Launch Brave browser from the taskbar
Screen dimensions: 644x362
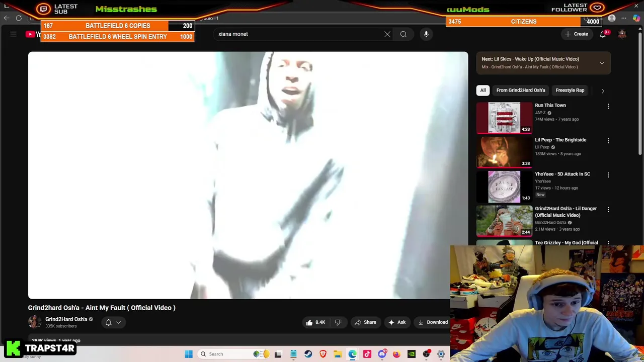click(x=323, y=354)
